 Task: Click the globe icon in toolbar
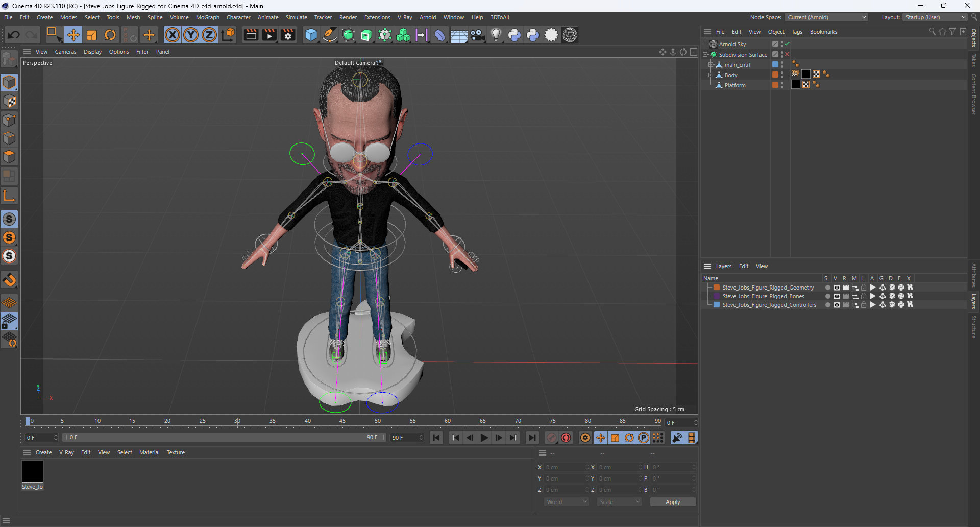pyautogui.click(x=570, y=35)
